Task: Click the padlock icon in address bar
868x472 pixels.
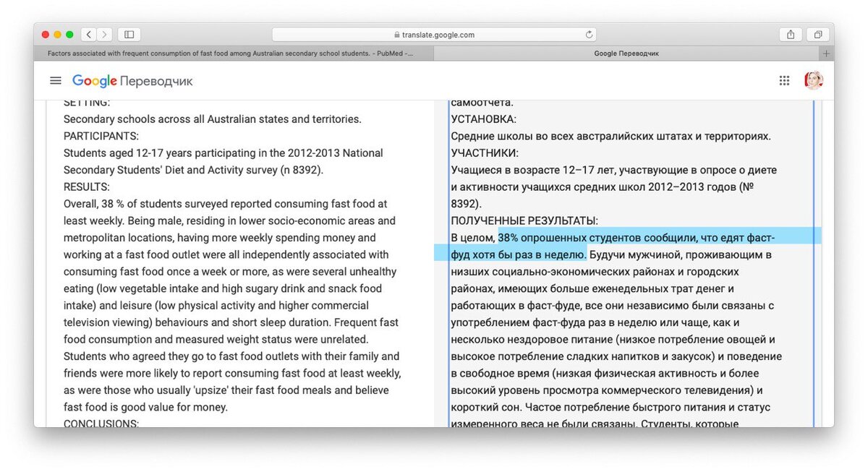Action: [x=396, y=35]
